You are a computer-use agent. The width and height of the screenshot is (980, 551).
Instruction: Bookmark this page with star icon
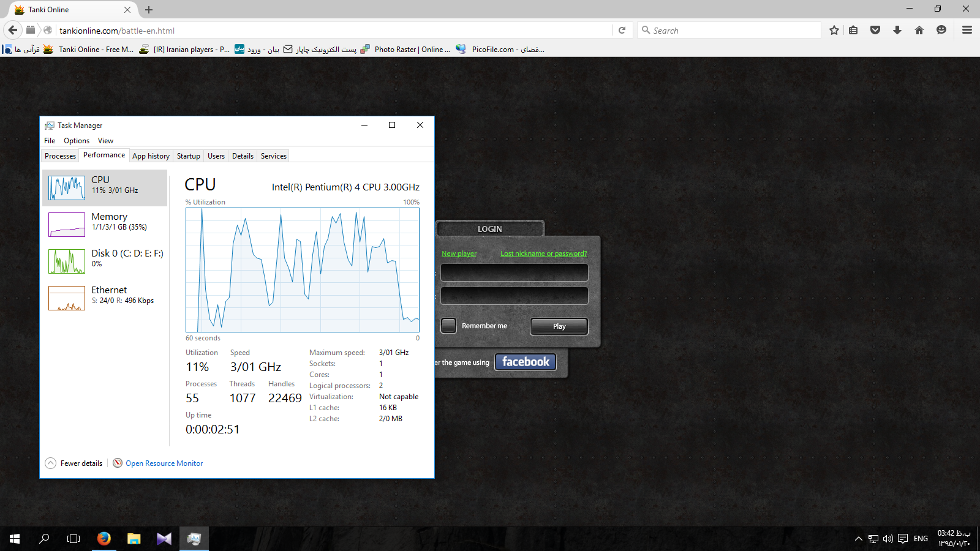click(834, 30)
